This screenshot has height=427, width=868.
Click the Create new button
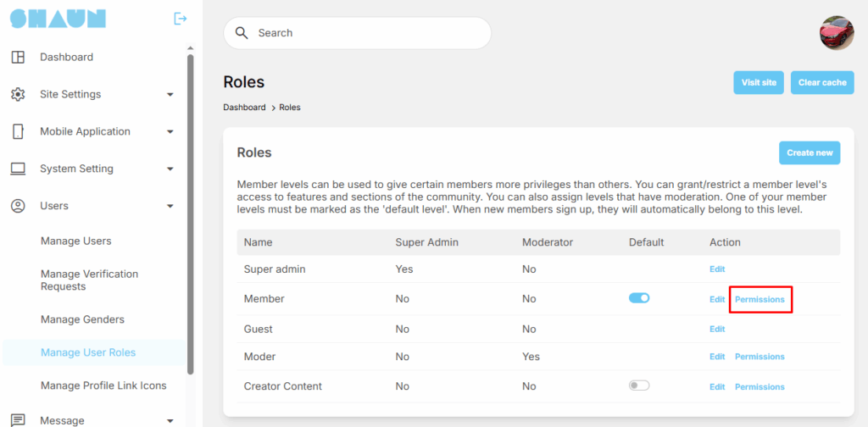(810, 153)
